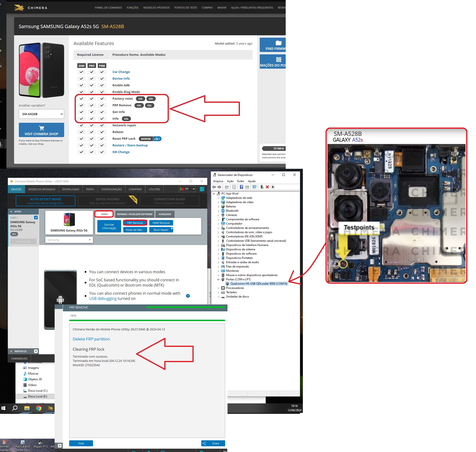The height and width of the screenshot is (452, 476).
Task: Click the blue question mark beside USB debugging
Action: pos(188,296)
